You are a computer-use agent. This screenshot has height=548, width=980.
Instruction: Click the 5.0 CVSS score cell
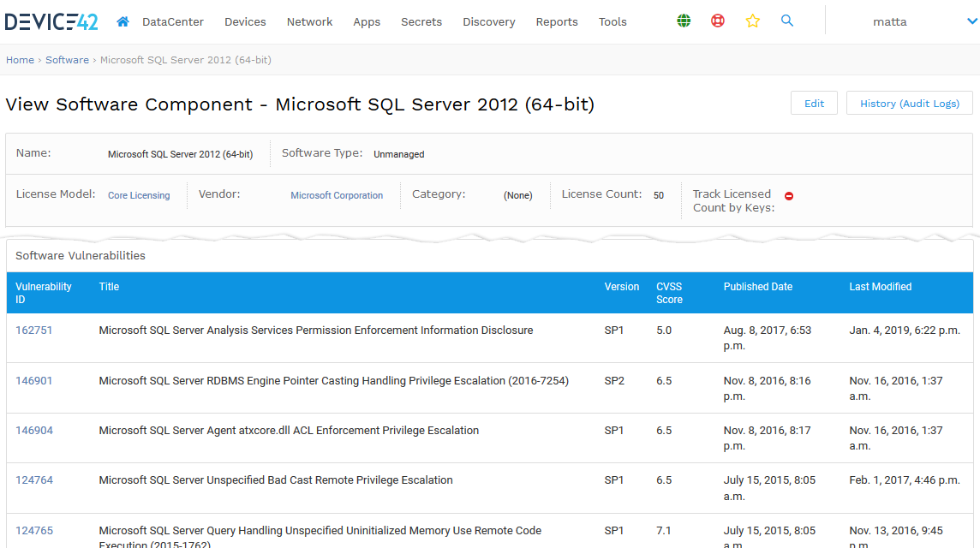(664, 330)
